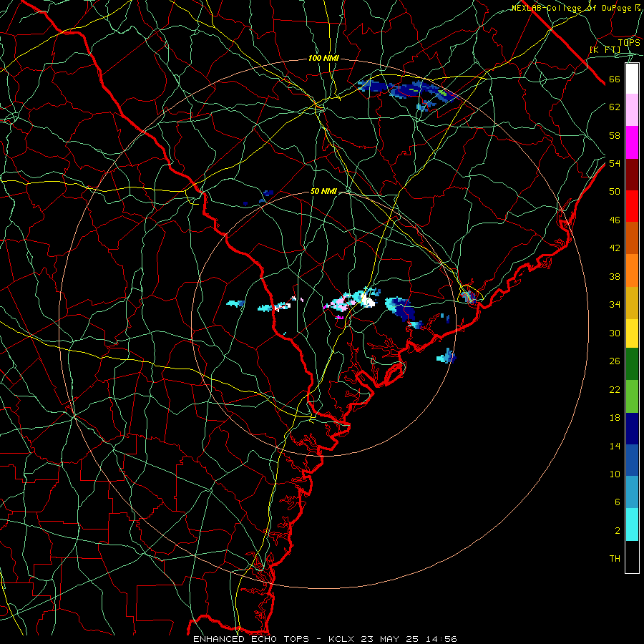Pick the light blue 6 kft legend swatch
The width and height of the screenshot is (644, 644).
pyautogui.click(x=632, y=492)
